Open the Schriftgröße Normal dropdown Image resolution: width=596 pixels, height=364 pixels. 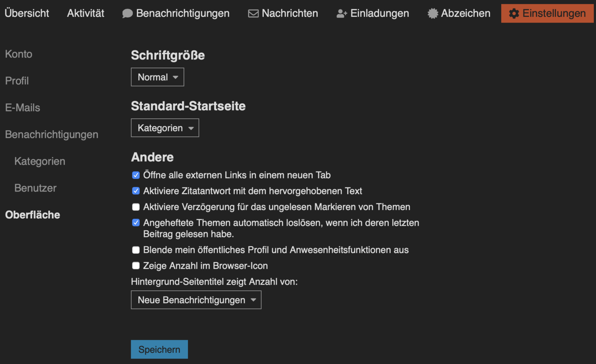[157, 77]
